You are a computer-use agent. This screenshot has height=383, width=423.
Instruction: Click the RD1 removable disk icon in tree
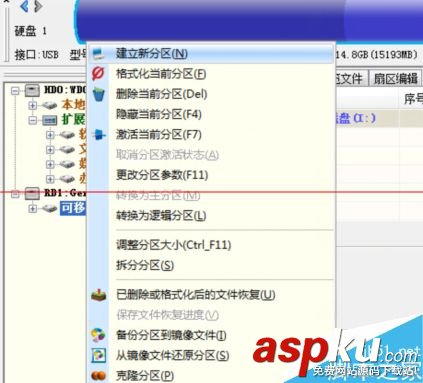(32, 193)
